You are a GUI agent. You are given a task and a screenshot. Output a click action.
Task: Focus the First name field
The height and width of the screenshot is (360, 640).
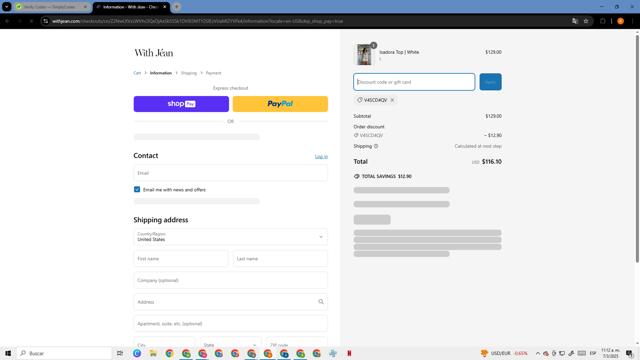[181, 258]
